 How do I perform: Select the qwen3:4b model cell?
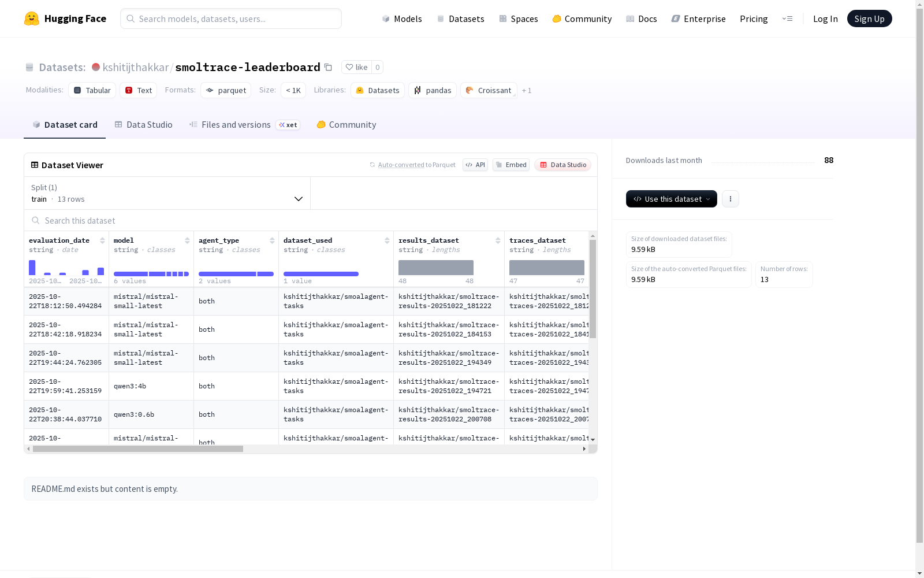tap(151, 386)
